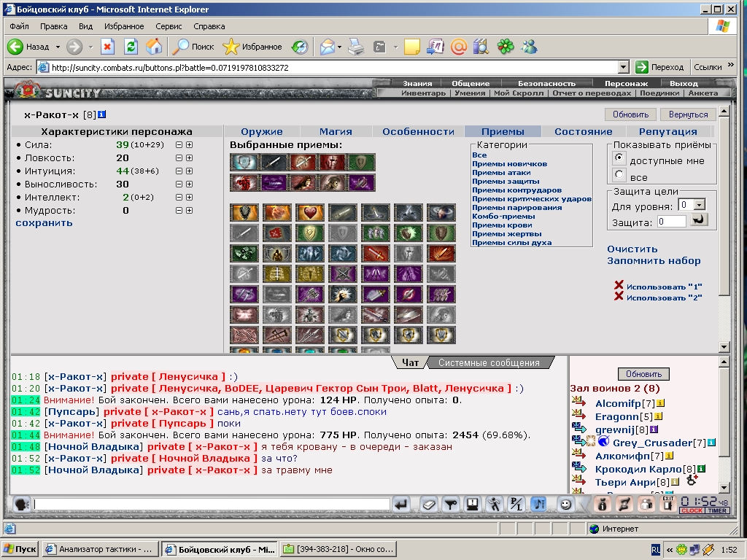Decrease Интуиция with the minus button

(179, 171)
